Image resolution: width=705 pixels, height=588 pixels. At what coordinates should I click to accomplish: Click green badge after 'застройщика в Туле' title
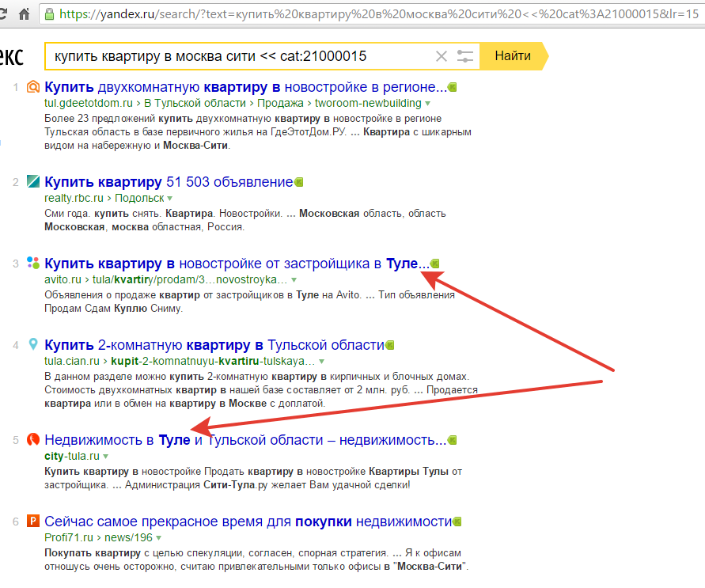[x=434, y=264]
